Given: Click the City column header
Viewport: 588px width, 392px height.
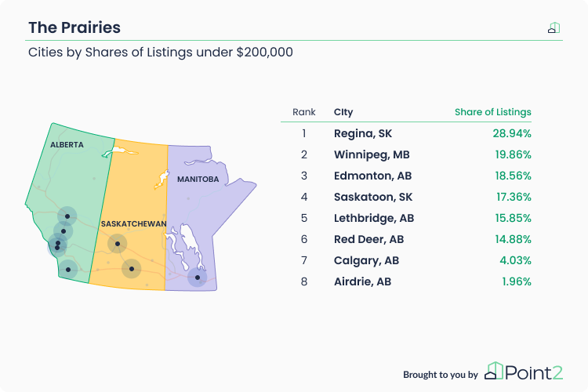Looking at the screenshot, I should (x=343, y=112).
